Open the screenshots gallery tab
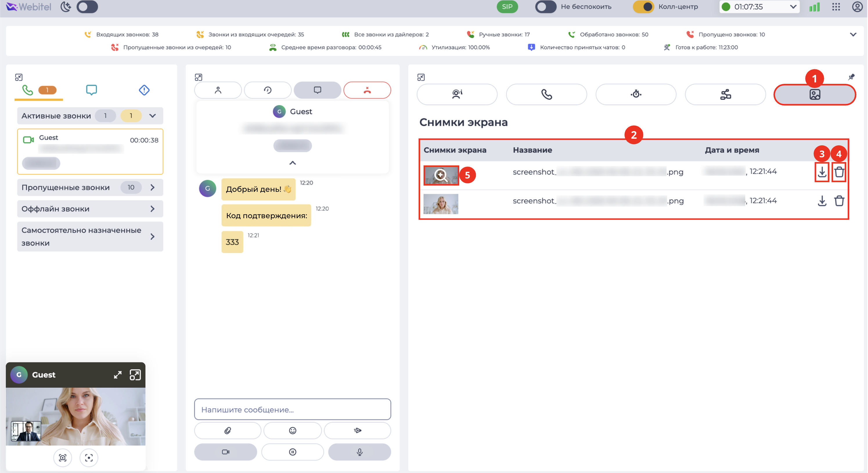Screen dimensions: 868x473 815,94
